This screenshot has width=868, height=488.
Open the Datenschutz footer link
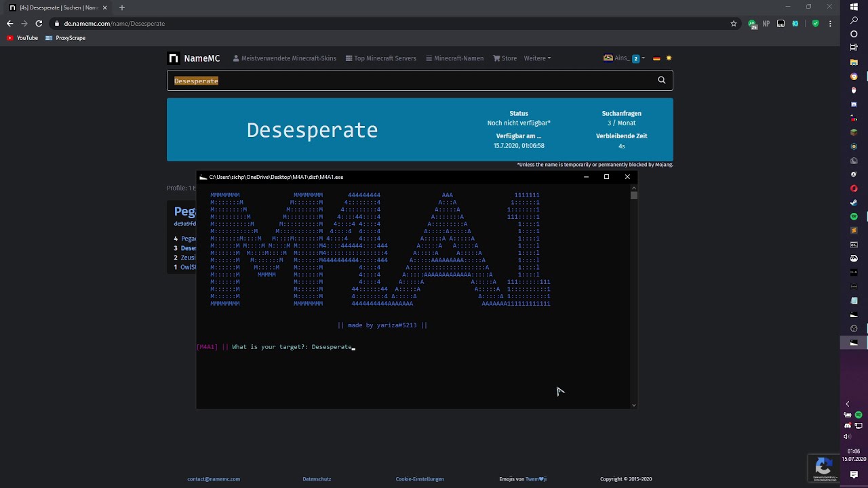[x=317, y=479]
